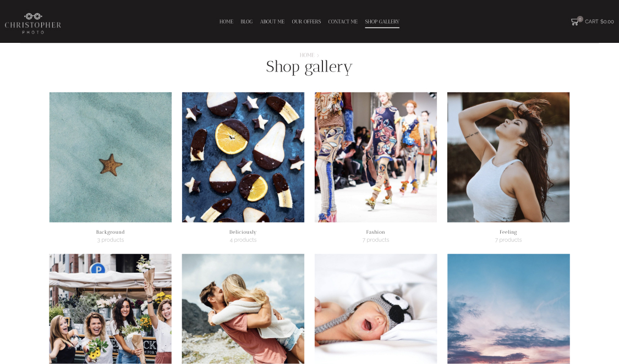The width and height of the screenshot is (619, 364).
Task: Open the chocolate fruit Deliciously image
Action: [243, 157]
